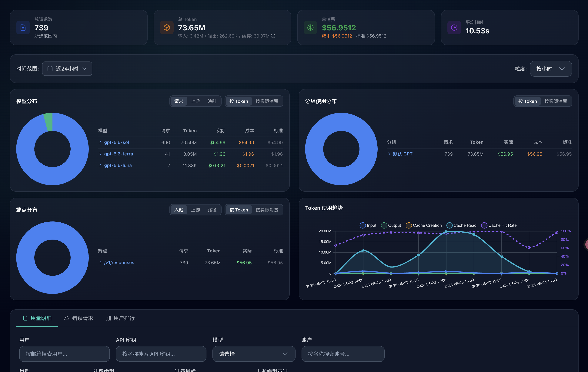Toggle the Cache Hit Rate legend item
588x372 pixels.
[499, 225]
